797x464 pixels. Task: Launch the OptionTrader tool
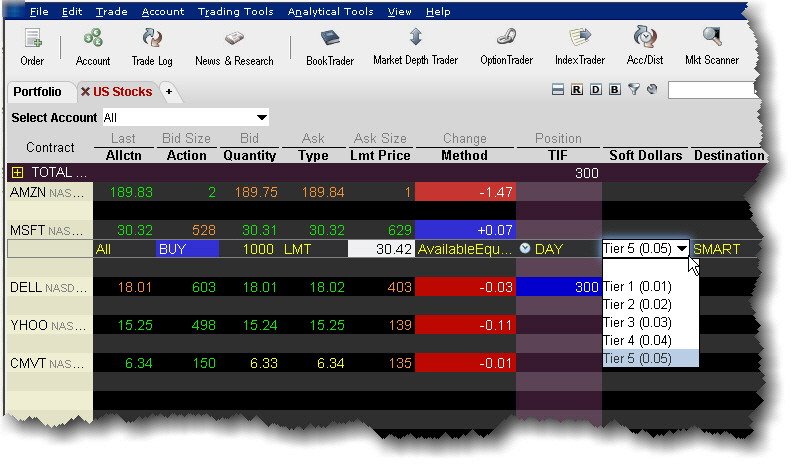click(x=506, y=47)
